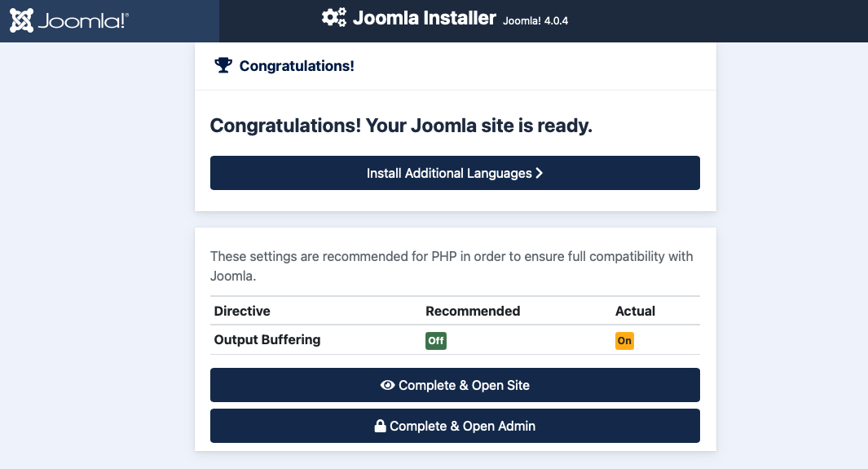Viewport: 868px width, 469px height.
Task: Click the Recommended column header
Action: (x=473, y=312)
